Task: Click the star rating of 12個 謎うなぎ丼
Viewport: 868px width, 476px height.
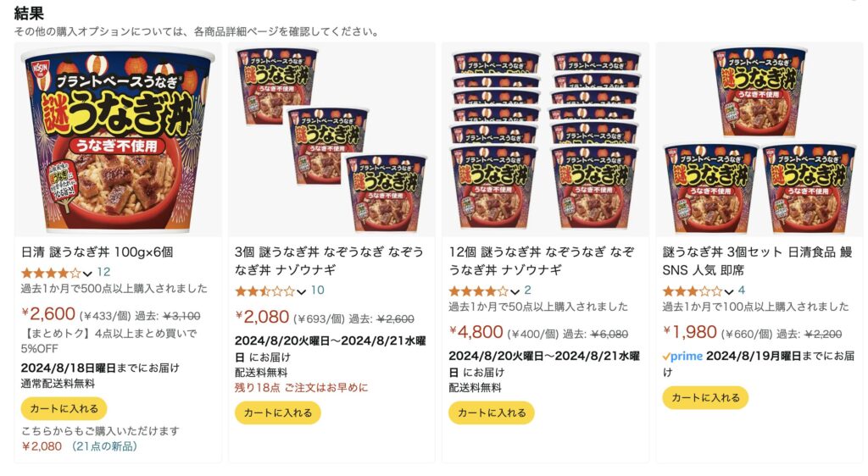Action: click(x=478, y=291)
